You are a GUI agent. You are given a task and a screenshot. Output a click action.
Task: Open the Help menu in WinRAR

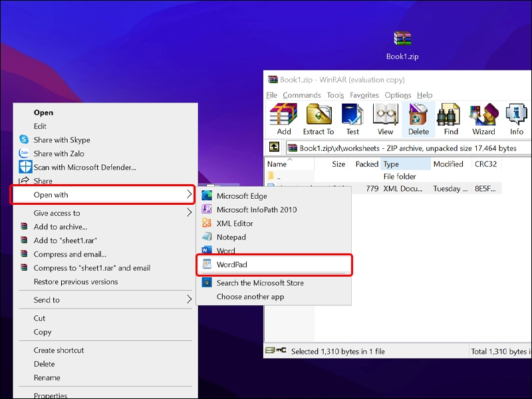pyautogui.click(x=424, y=95)
